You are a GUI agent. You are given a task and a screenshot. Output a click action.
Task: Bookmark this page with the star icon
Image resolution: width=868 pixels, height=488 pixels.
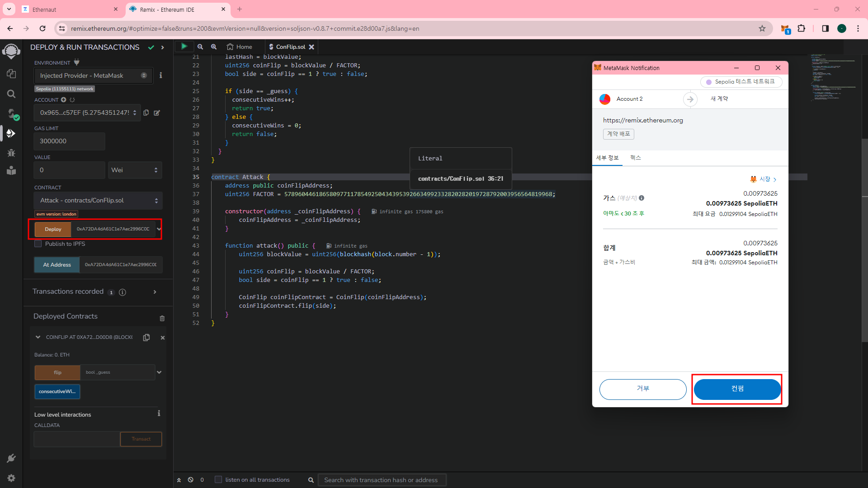(x=762, y=28)
